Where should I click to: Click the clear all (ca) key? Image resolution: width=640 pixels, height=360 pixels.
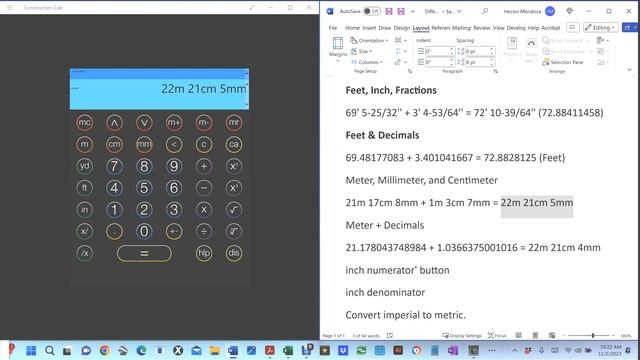pos(234,144)
